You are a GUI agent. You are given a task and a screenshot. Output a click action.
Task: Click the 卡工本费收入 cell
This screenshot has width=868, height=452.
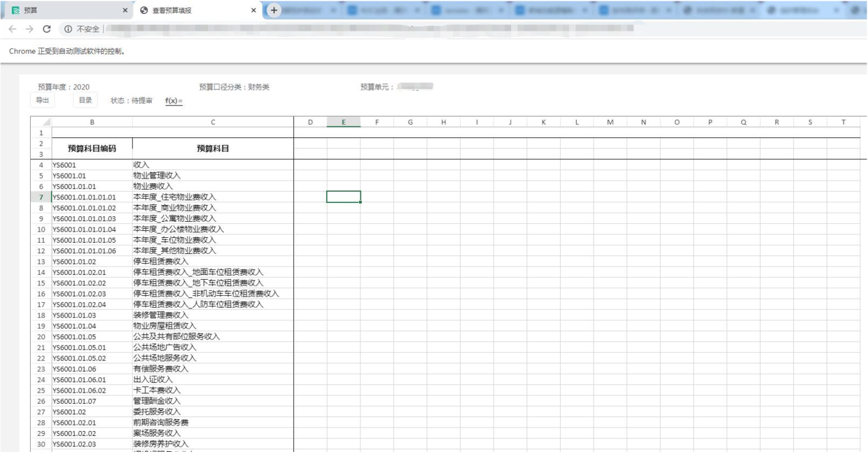tap(213, 390)
